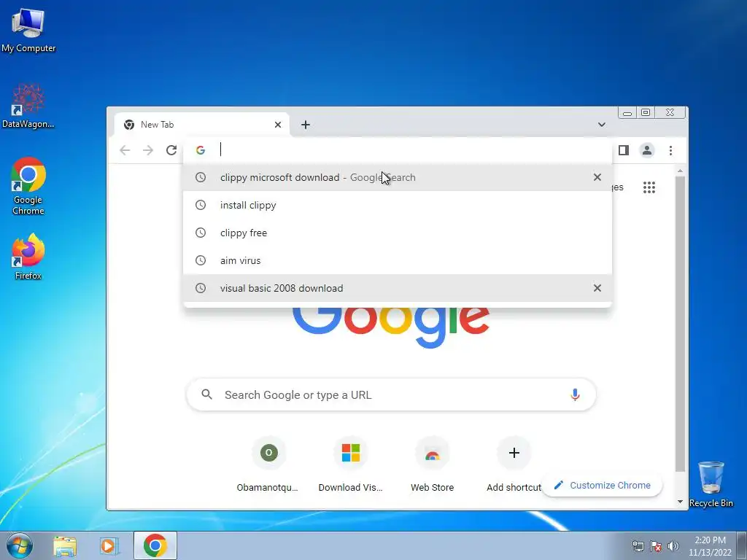This screenshot has height=560, width=747.
Task: Open the Windows Start menu
Action: coord(20,545)
